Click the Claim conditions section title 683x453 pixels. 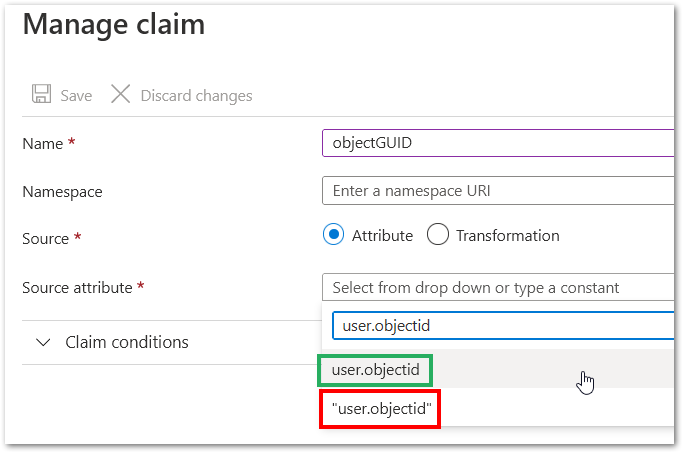click(126, 342)
